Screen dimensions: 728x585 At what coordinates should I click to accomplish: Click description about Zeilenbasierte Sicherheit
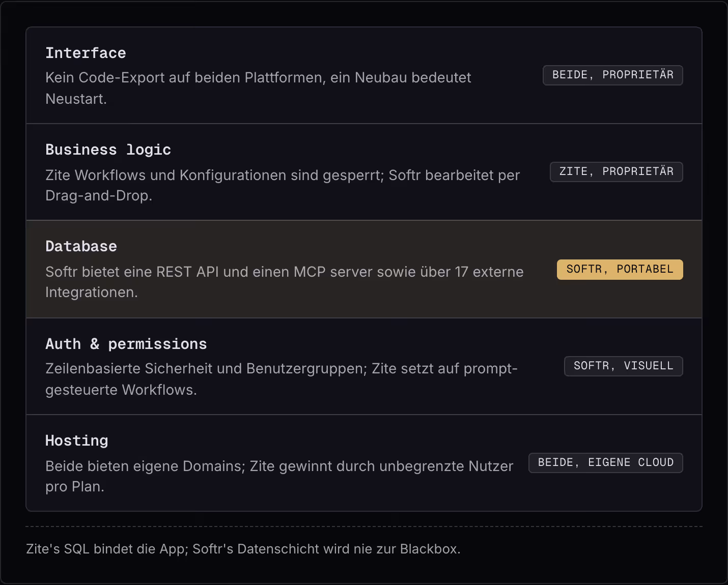282,379
